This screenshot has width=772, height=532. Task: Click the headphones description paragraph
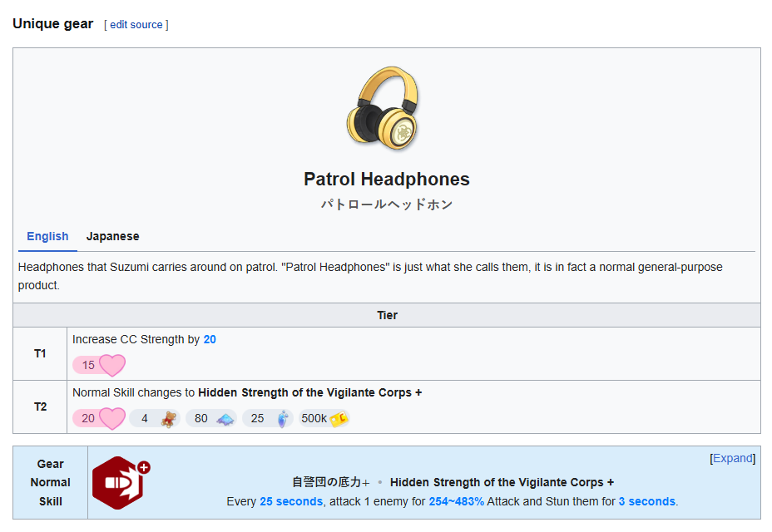point(370,276)
